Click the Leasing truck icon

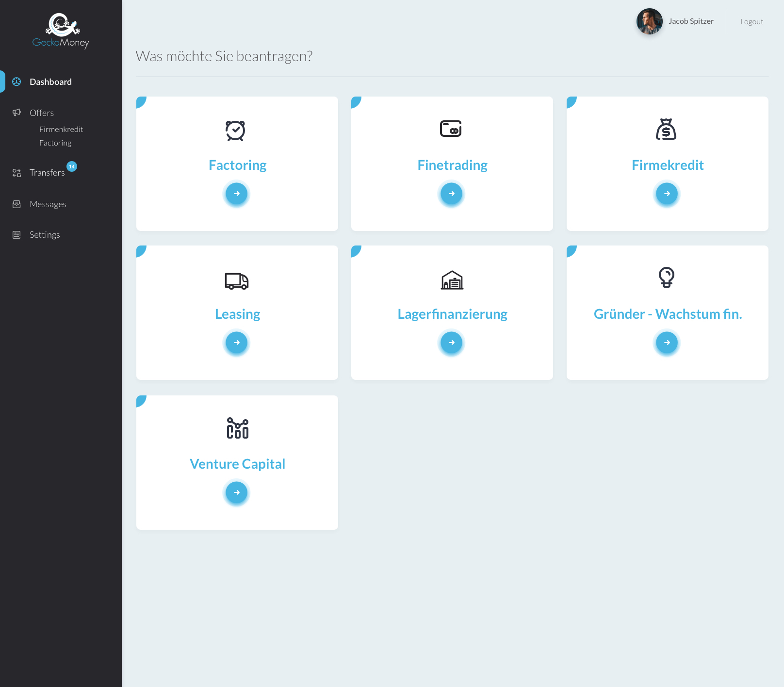(x=237, y=281)
